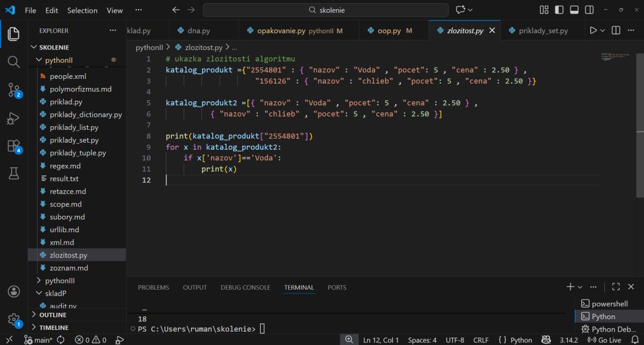
Task: Expand the pythonIII folder
Action: pos(60,281)
